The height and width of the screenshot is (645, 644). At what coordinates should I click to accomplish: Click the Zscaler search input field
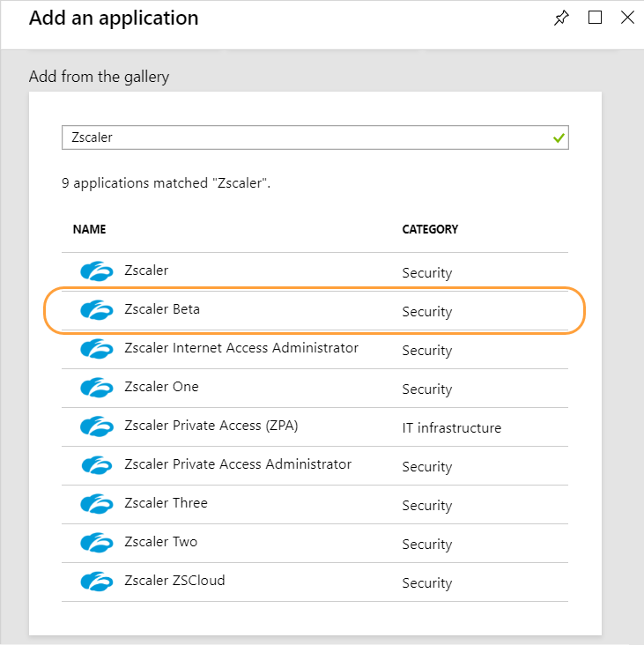tap(315, 137)
